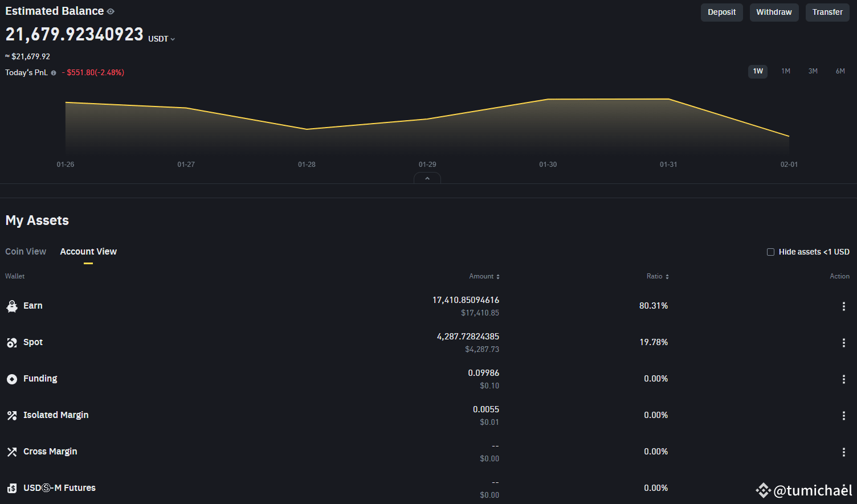Select the 3M chart range
The image size is (857, 504).
tap(813, 71)
